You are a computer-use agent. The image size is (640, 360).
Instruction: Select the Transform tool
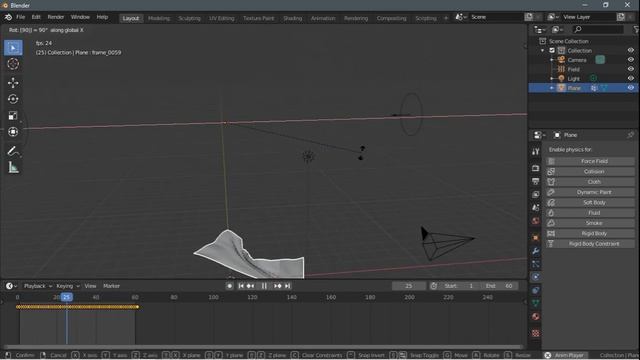(x=13, y=132)
